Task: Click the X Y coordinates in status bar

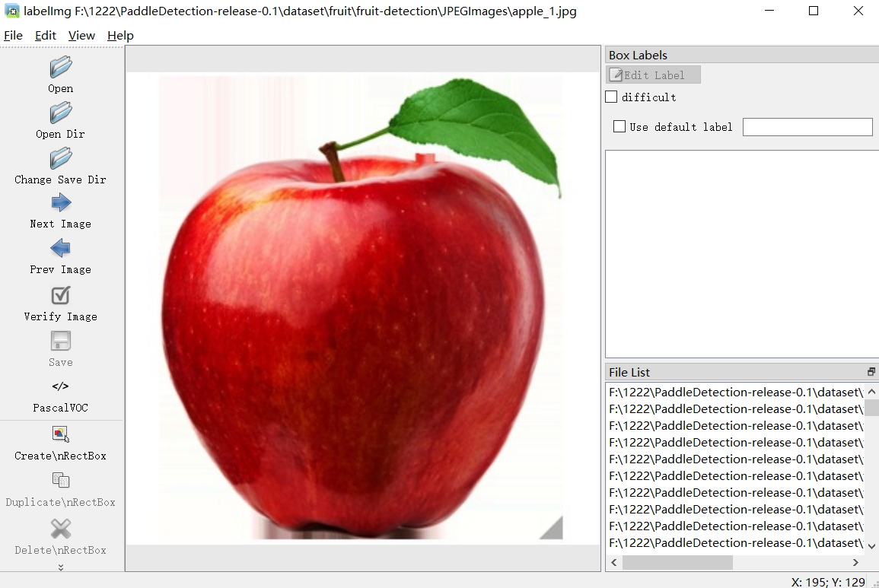Action: pos(828,582)
